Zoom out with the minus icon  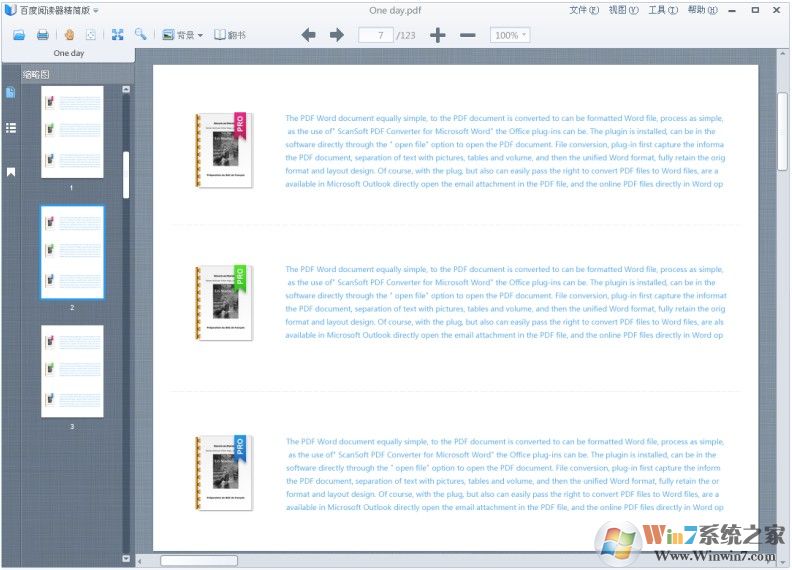click(467, 35)
